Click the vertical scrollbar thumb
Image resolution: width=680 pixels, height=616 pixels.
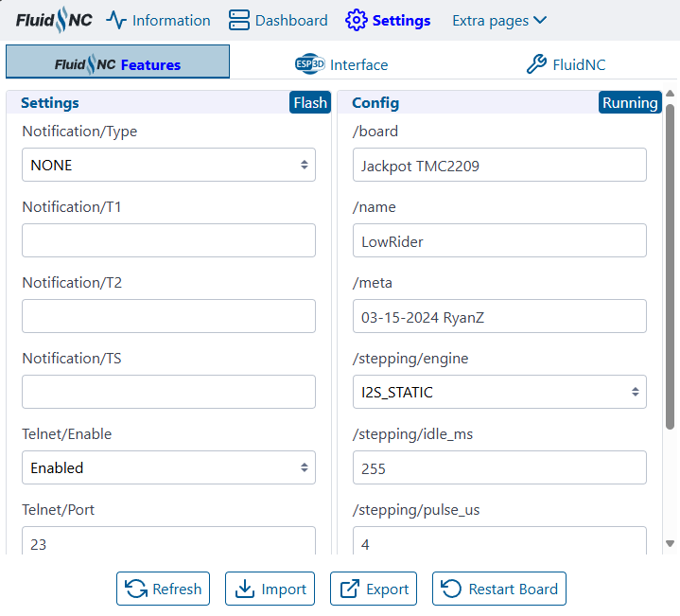pos(670,267)
